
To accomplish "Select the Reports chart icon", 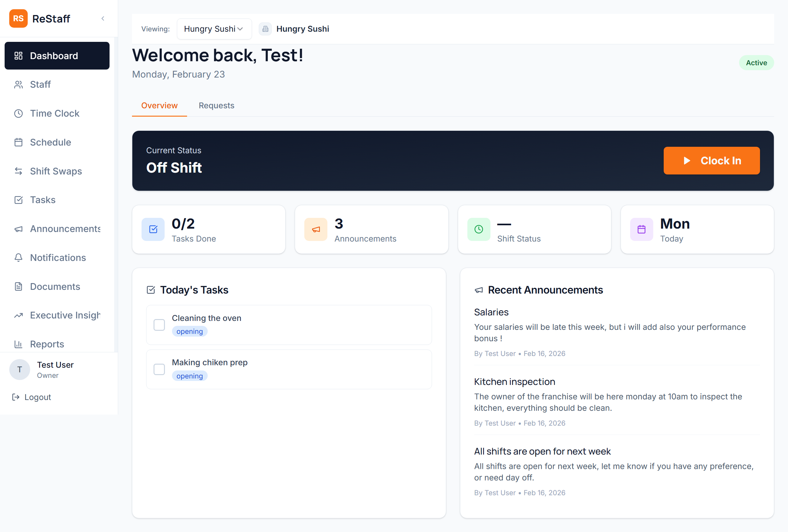I will pyautogui.click(x=19, y=344).
